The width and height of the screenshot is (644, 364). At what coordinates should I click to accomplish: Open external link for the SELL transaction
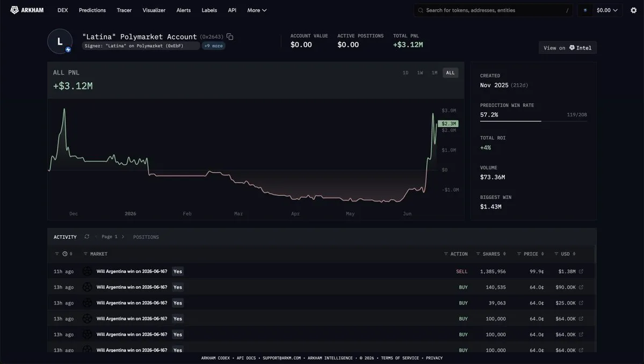[x=581, y=271]
